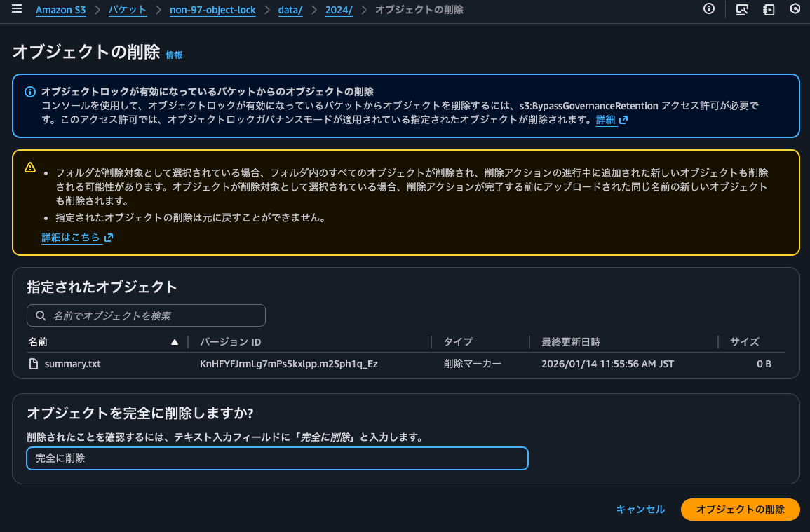Click the magnifier icon in the object search box
Viewport: 810px width, 532px height.
[x=41, y=315]
